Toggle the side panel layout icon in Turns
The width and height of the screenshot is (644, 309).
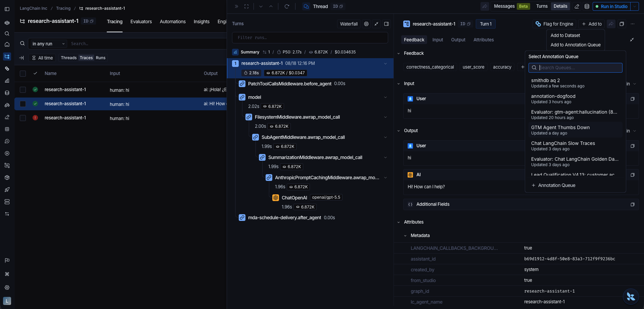[386, 24]
